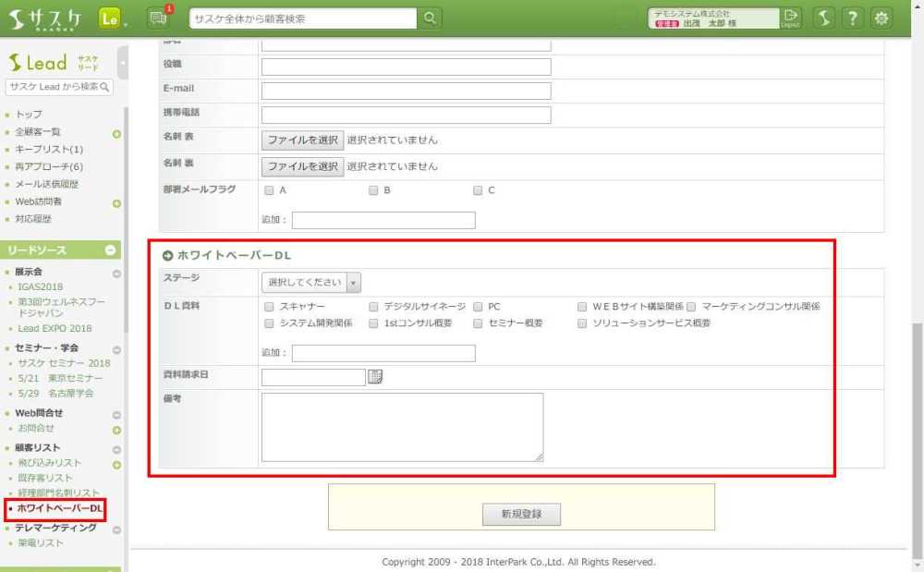Click the 新規登録 button
Viewport: 924px width, 572px height.
point(521,515)
